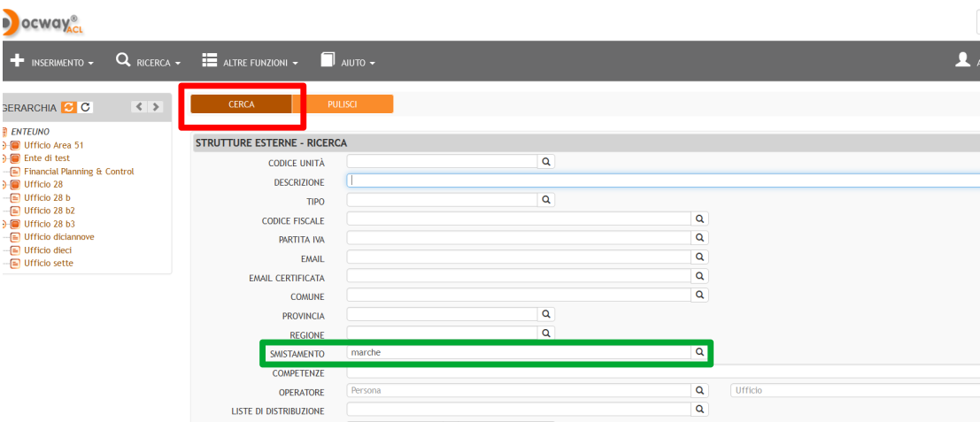Open the Altre Funzioni menu

pos(250,63)
